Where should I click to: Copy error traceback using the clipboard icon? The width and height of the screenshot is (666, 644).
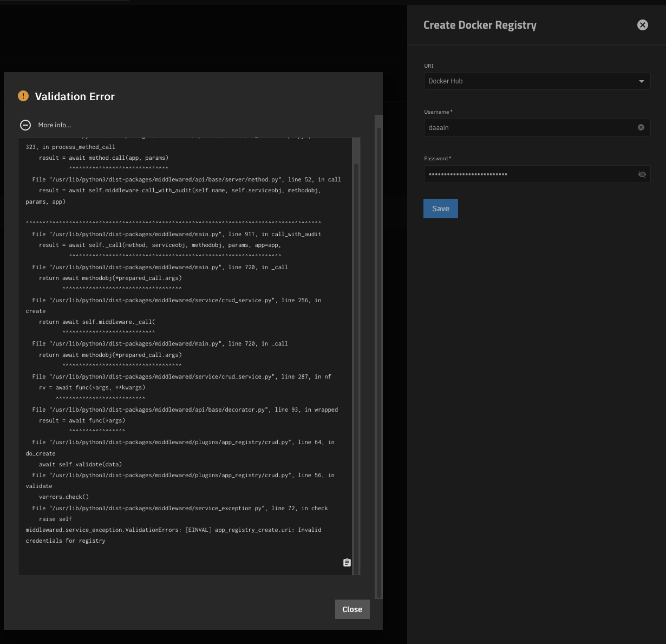click(347, 563)
